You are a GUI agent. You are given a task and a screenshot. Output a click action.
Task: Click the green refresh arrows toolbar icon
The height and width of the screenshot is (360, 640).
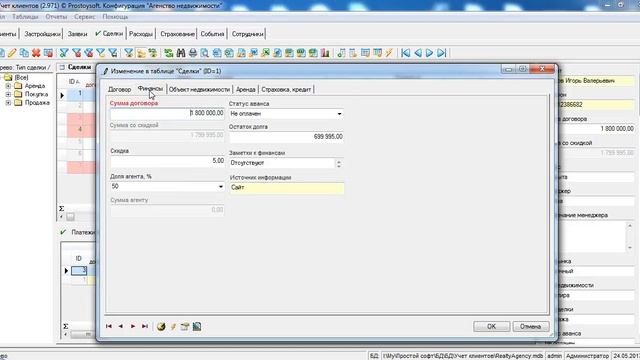pyautogui.click(x=169, y=53)
